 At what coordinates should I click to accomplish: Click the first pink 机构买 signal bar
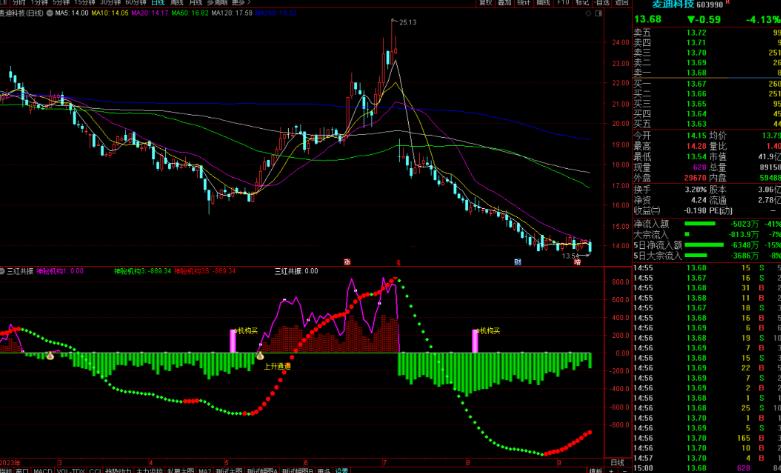233,341
